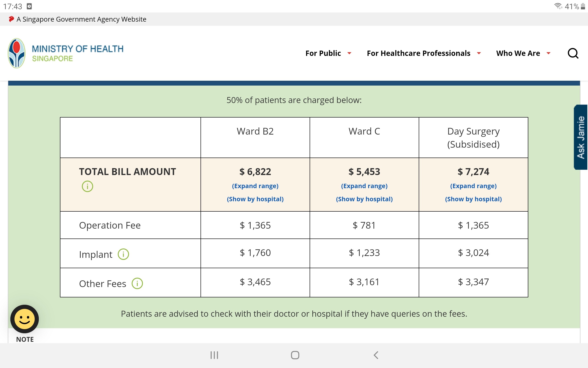Tap the Other Fees info icon
Viewport: 588px width, 368px height.
click(x=137, y=284)
